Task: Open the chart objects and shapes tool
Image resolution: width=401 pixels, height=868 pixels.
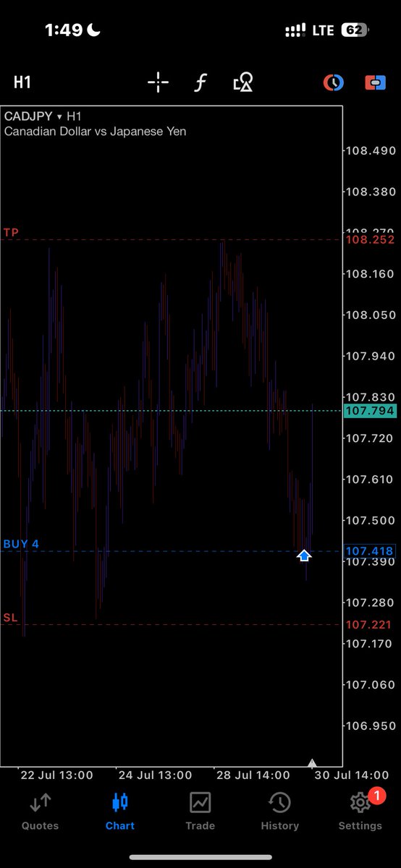Action: 242,83
